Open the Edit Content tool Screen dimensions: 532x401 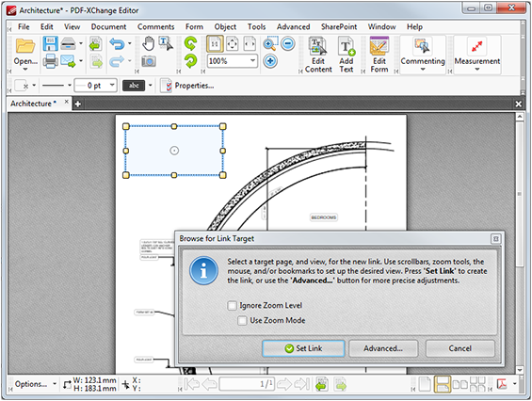pos(318,55)
